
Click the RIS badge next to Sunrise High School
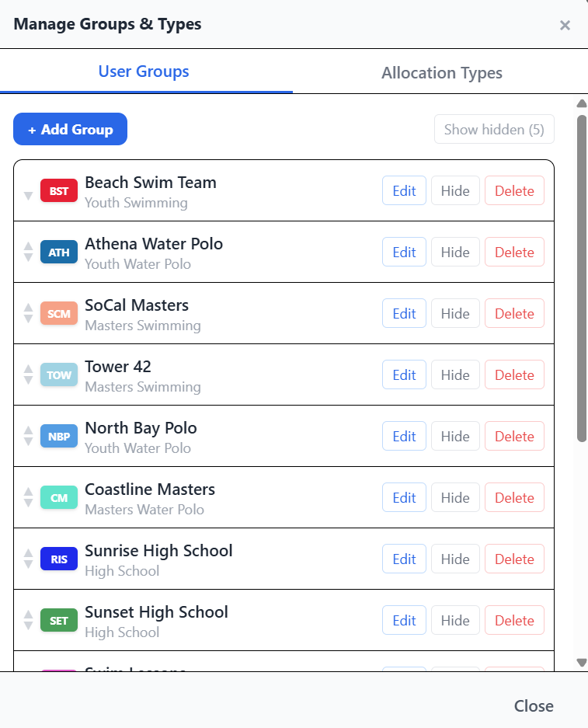pyautogui.click(x=58, y=559)
